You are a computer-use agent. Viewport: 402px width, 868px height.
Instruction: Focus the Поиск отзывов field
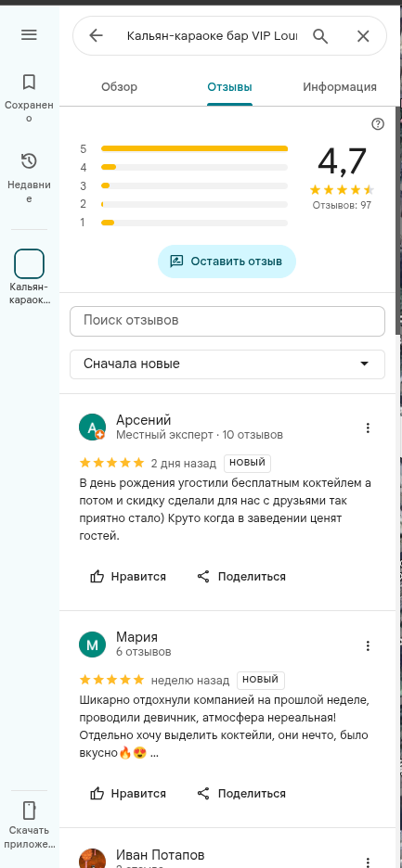(x=227, y=321)
